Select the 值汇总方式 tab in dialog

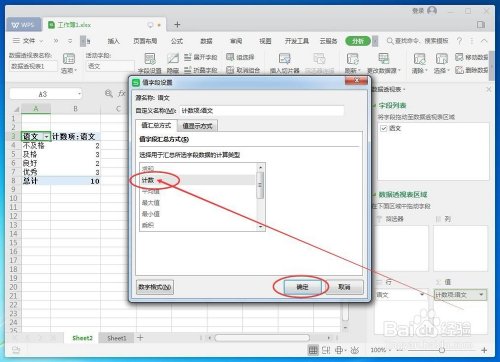156,125
